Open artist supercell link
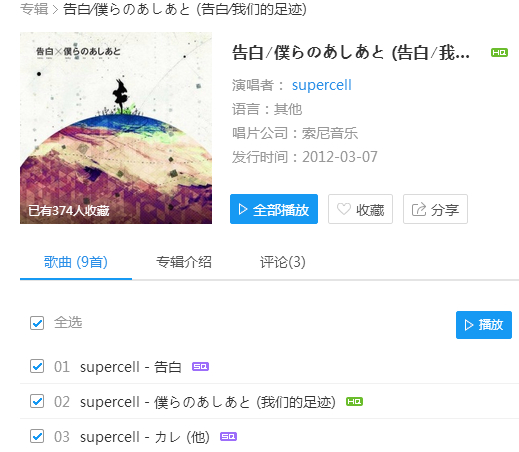The image size is (519, 452). [322, 85]
